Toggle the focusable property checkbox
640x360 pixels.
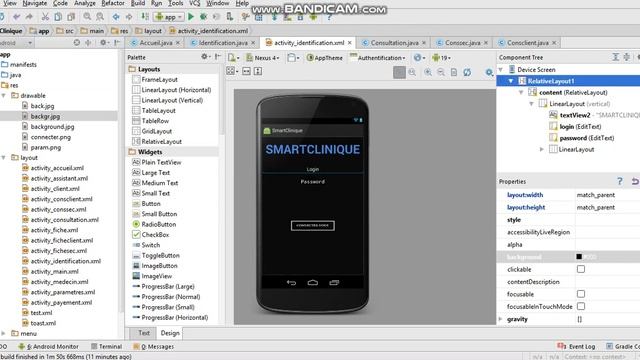tap(581, 294)
